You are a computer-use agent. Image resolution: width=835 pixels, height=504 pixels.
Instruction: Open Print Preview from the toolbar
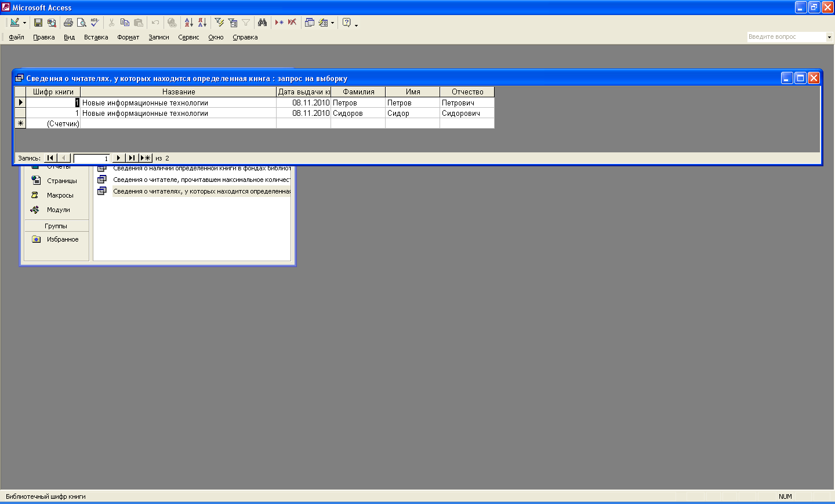(82, 23)
